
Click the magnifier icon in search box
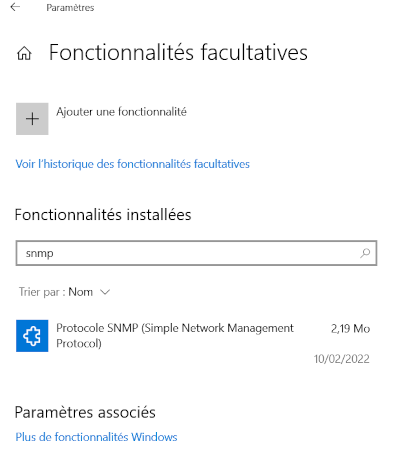pos(365,253)
